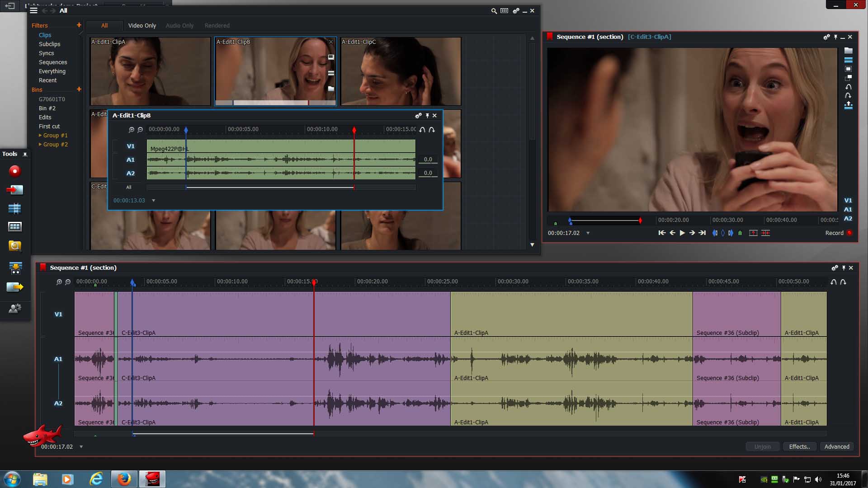Click the Effects.. button
Screen dimensions: 868x488
(x=799, y=447)
